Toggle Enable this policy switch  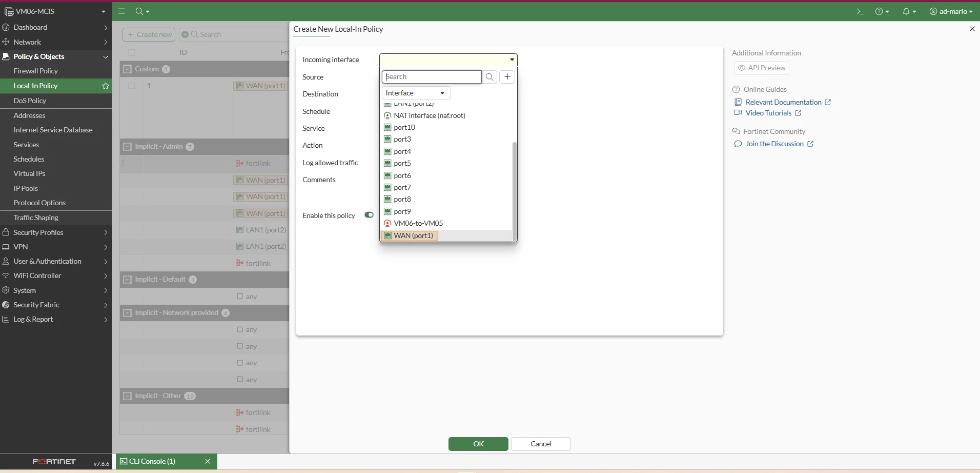click(369, 215)
